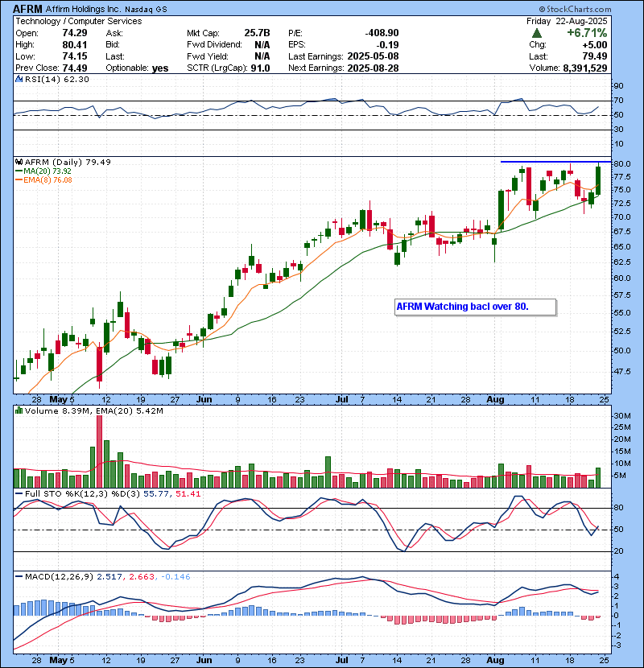Click the stochastic %D value 51.41
Screen dimensions: 644x668
click(x=188, y=494)
